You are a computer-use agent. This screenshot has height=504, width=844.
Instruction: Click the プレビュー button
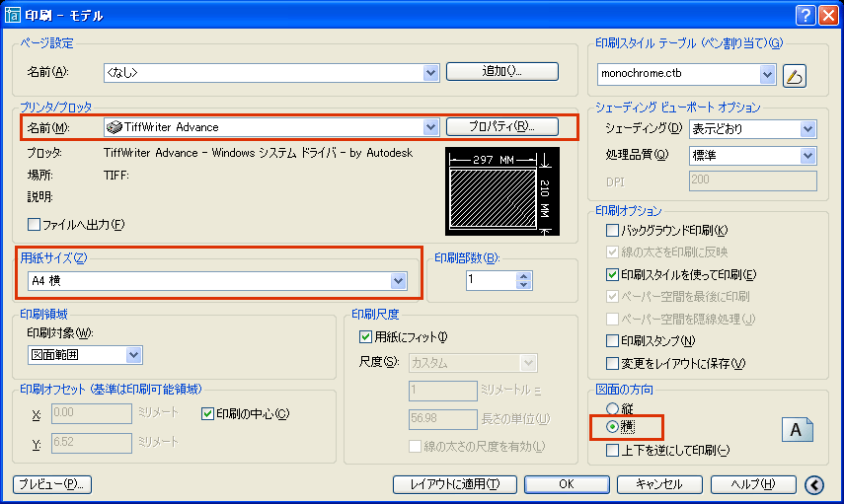tap(51, 484)
